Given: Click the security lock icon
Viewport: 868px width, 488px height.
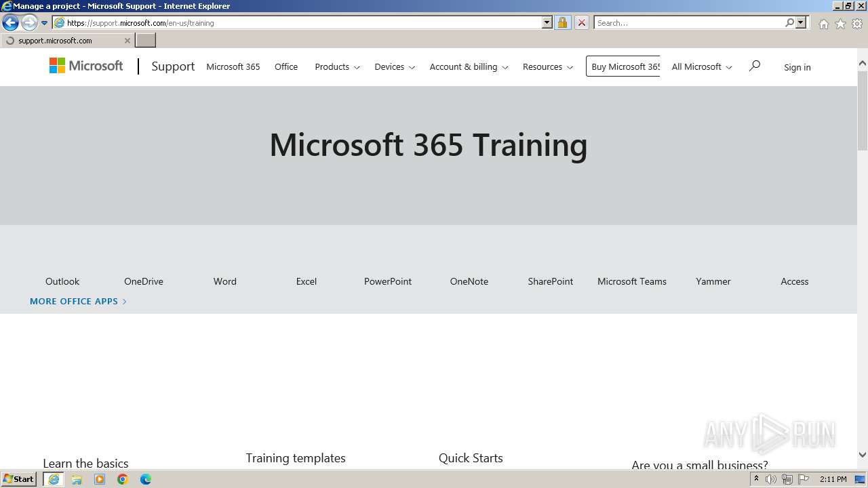Looking at the screenshot, I should (562, 22).
